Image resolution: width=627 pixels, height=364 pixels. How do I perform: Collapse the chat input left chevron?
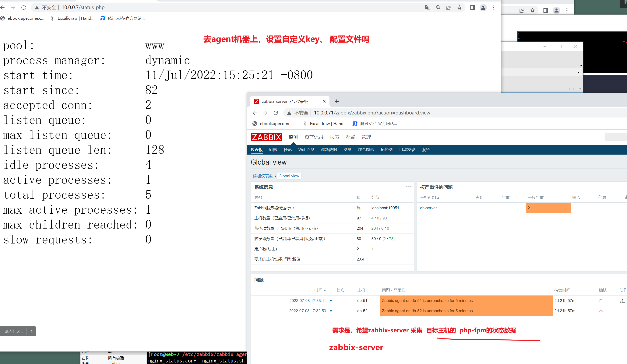coord(31,331)
